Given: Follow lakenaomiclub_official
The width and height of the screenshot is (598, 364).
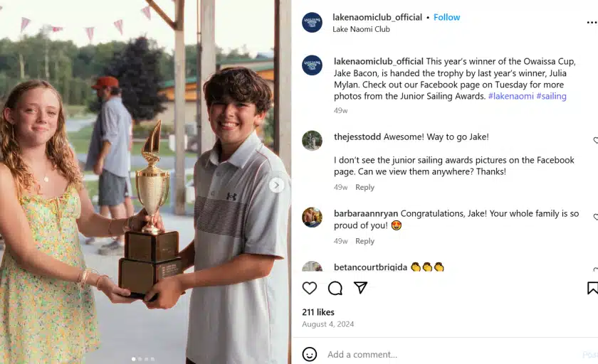Looking at the screenshot, I should coord(446,17).
